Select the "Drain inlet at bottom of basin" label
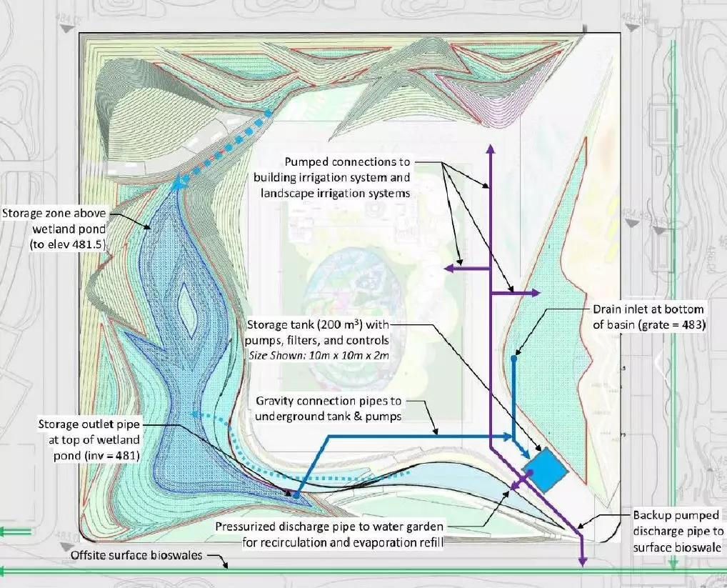 coord(648,317)
